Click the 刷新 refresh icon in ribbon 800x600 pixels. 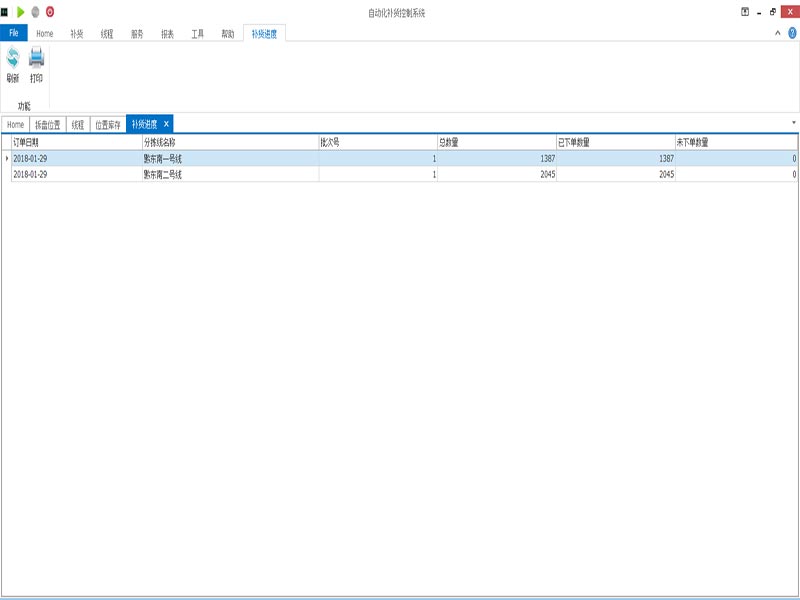point(13,62)
